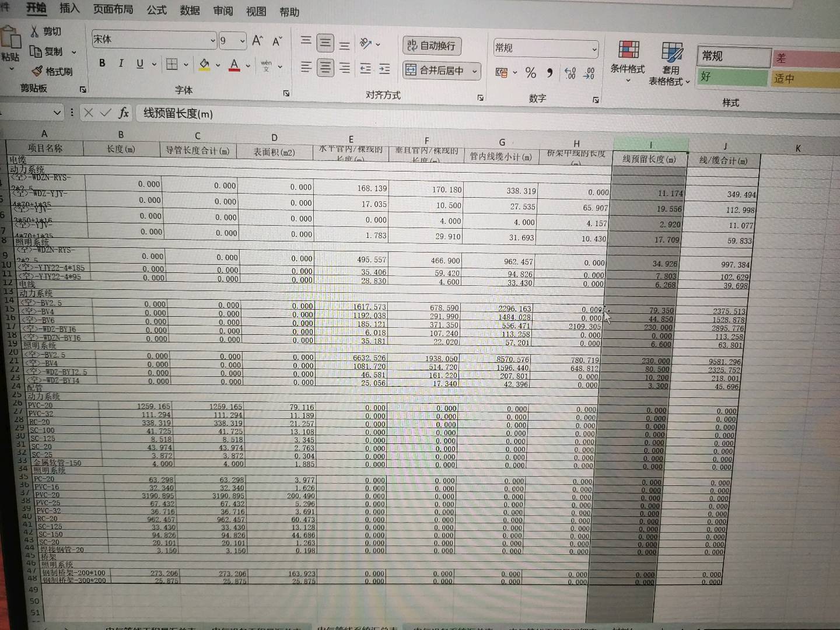Click the Paste (粘贴) clipboard icon
840x630 pixels.
[10, 38]
